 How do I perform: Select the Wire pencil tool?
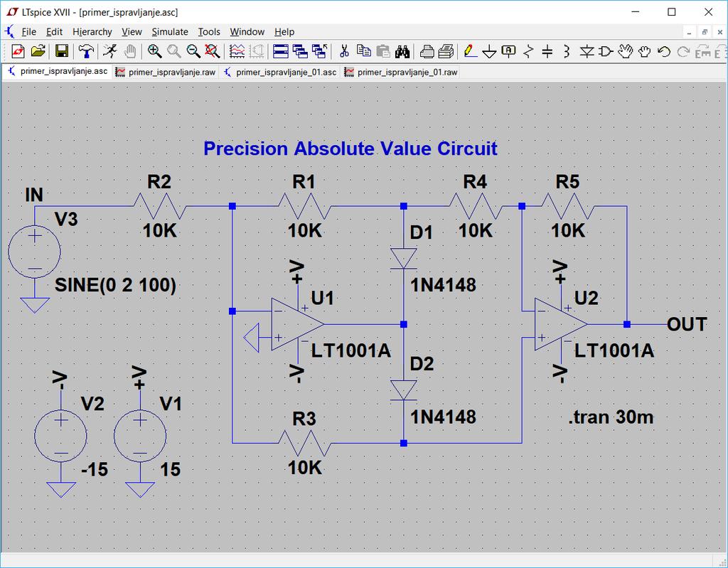470,51
